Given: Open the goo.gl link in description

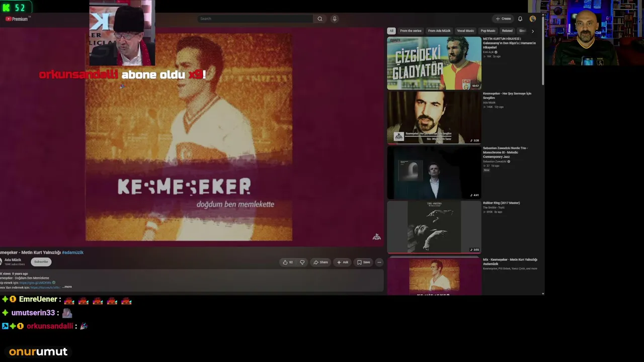Looking at the screenshot, I should pyautogui.click(x=35, y=283).
